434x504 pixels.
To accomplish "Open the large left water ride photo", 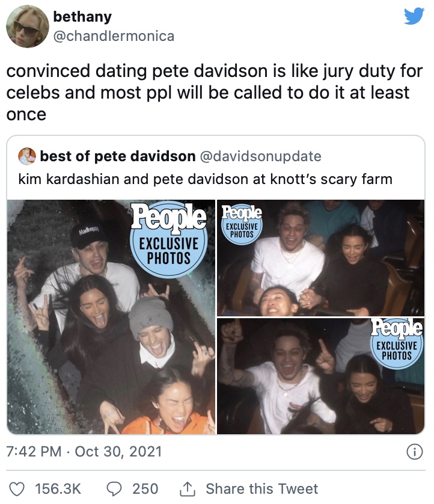I will click(x=111, y=317).
